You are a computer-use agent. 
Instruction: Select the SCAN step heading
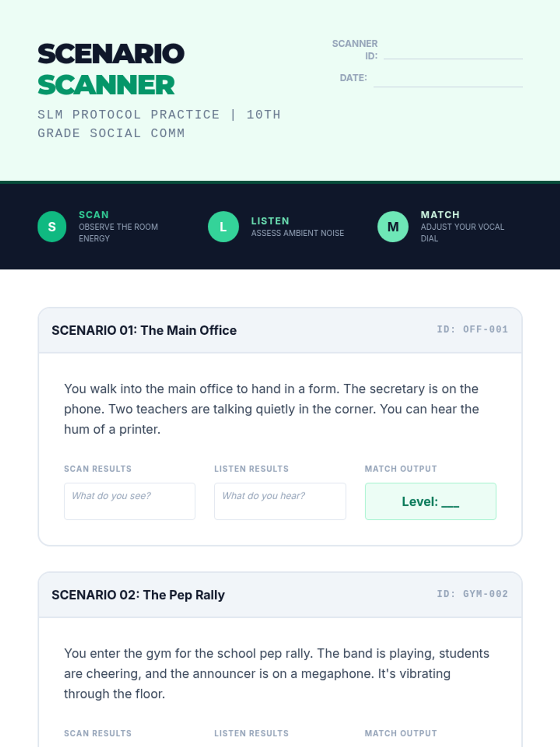tap(94, 215)
